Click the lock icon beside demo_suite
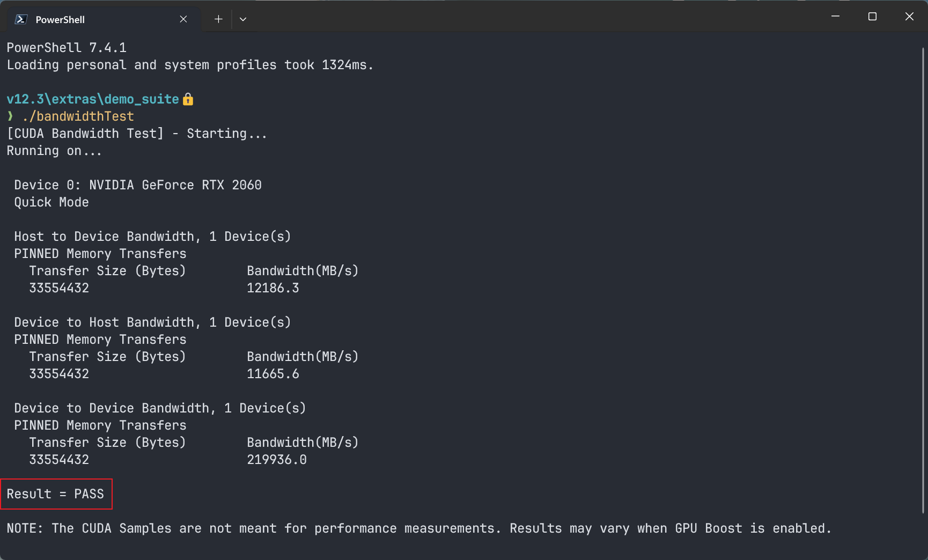The width and height of the screenshot is (928, 560). pos(188,99)
